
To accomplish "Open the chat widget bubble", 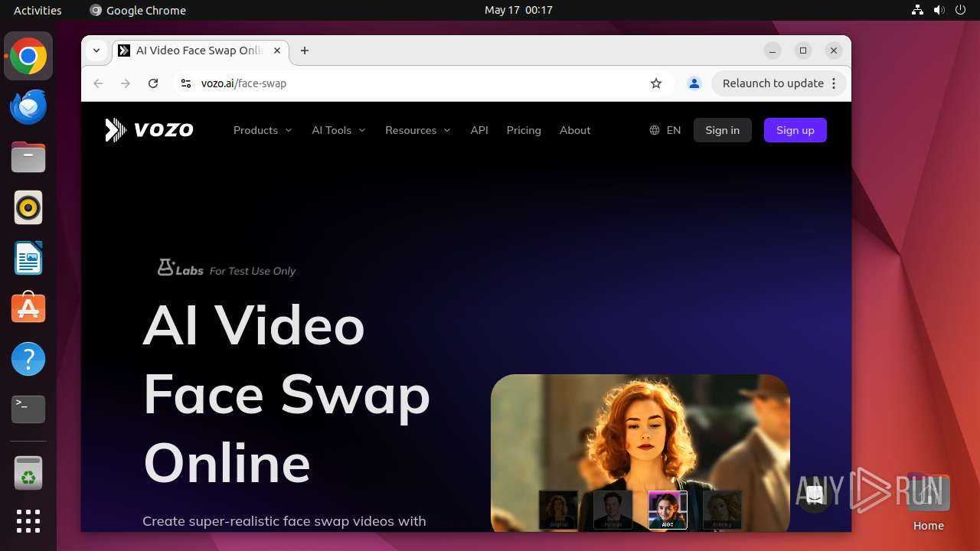I will click(x=815, y=495).
